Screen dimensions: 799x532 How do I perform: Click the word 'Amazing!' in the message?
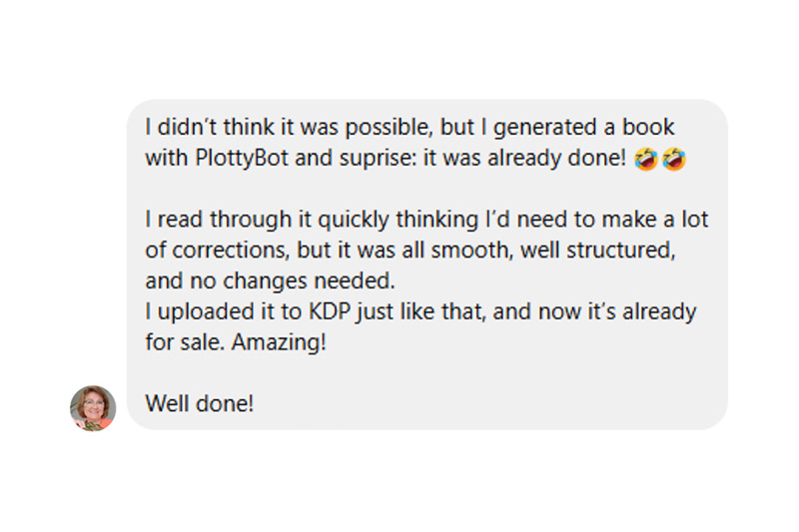pyautogui.click(x=279, y=342)
